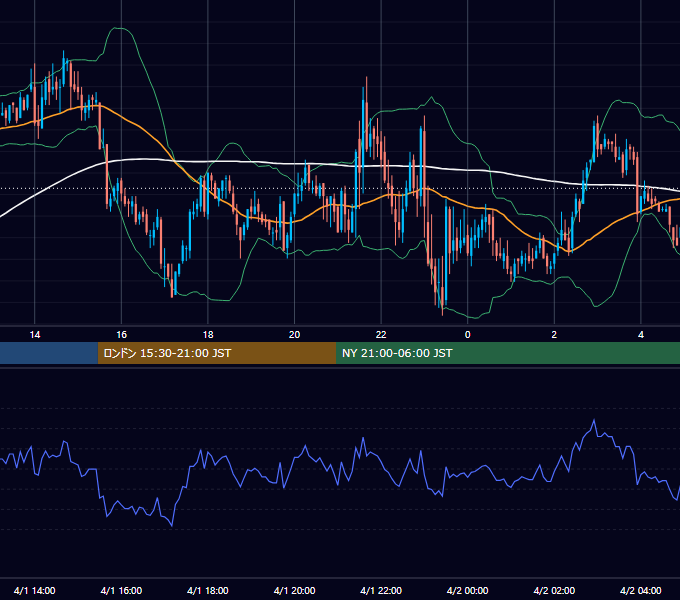
Task: Click the 'NY 21:00-06:00 JST' session bar
Action: [x=508, y=353]
